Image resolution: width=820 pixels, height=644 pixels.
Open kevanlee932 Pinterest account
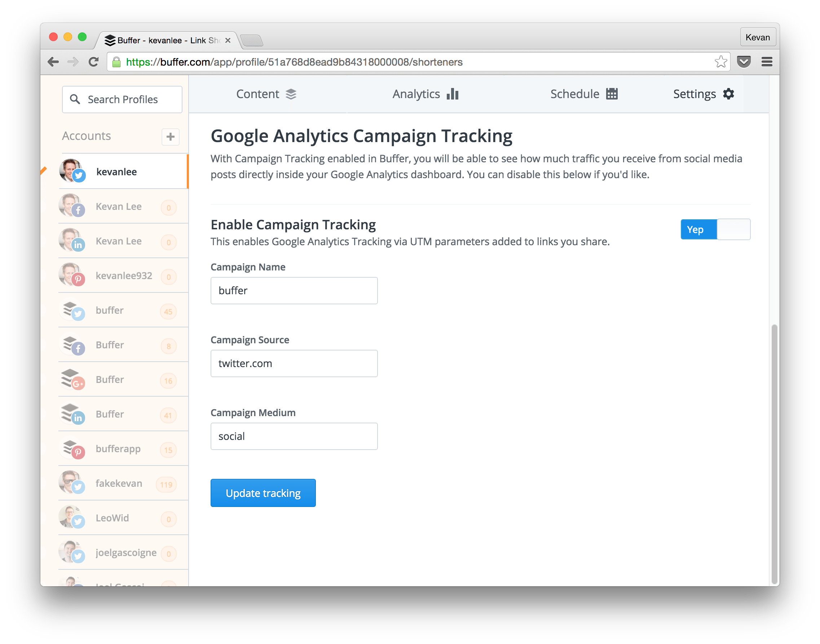tap(123, 276)
